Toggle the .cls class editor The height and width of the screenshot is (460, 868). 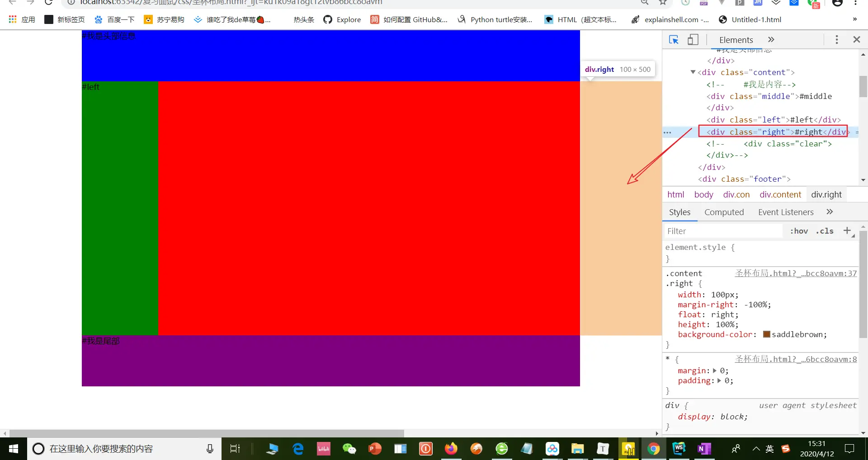[x=825, y=231]
